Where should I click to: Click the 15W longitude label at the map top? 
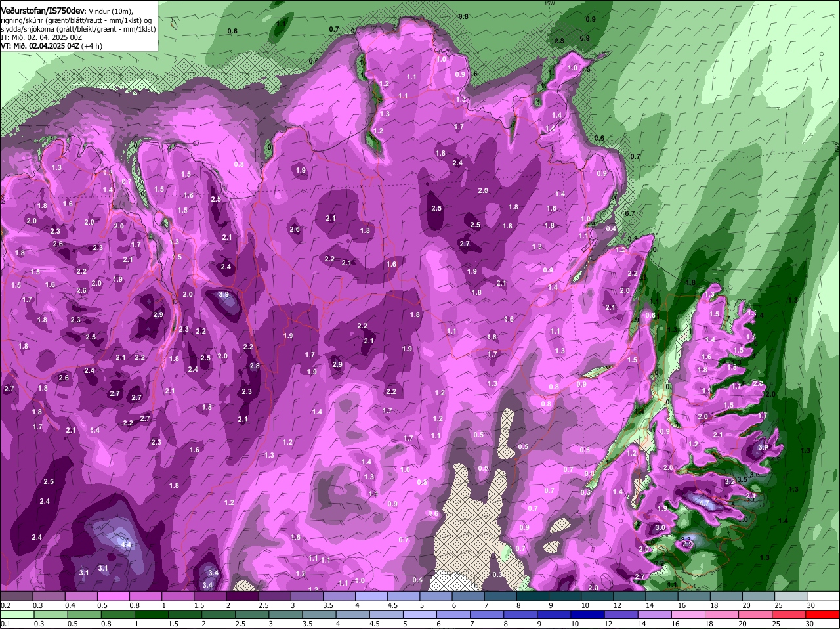coord(549,3)
